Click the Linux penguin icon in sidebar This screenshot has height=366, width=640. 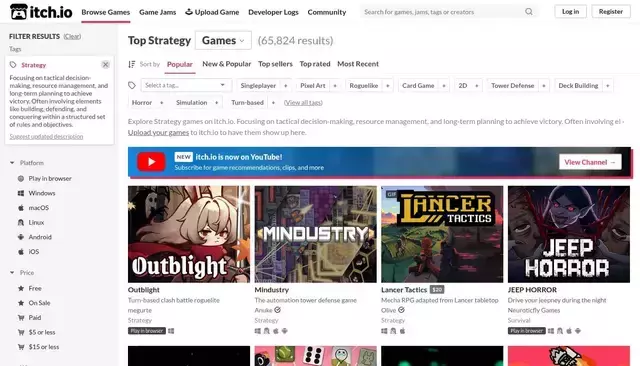(21, 222)
